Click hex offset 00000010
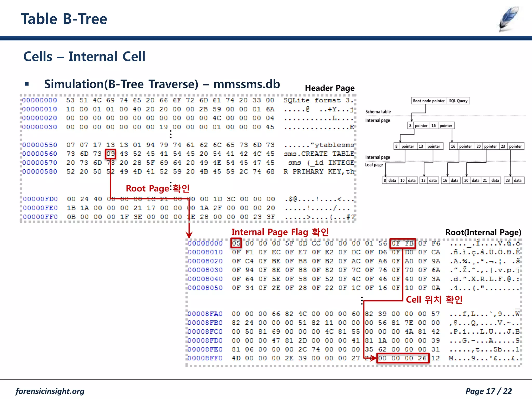This screenshot has height=399, width=532. (x=39, y=109)
